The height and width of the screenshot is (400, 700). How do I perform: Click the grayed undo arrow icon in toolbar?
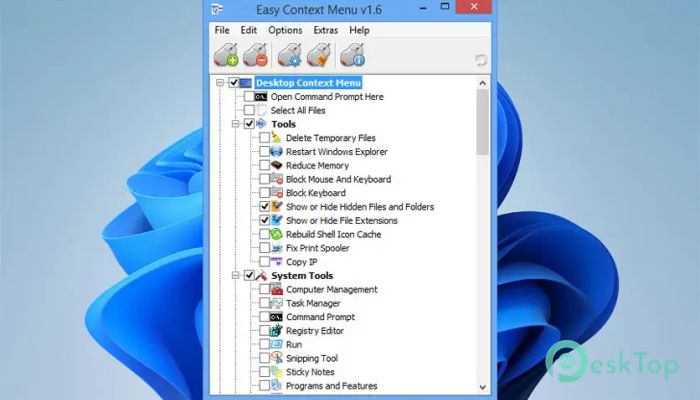click(481, 60)
